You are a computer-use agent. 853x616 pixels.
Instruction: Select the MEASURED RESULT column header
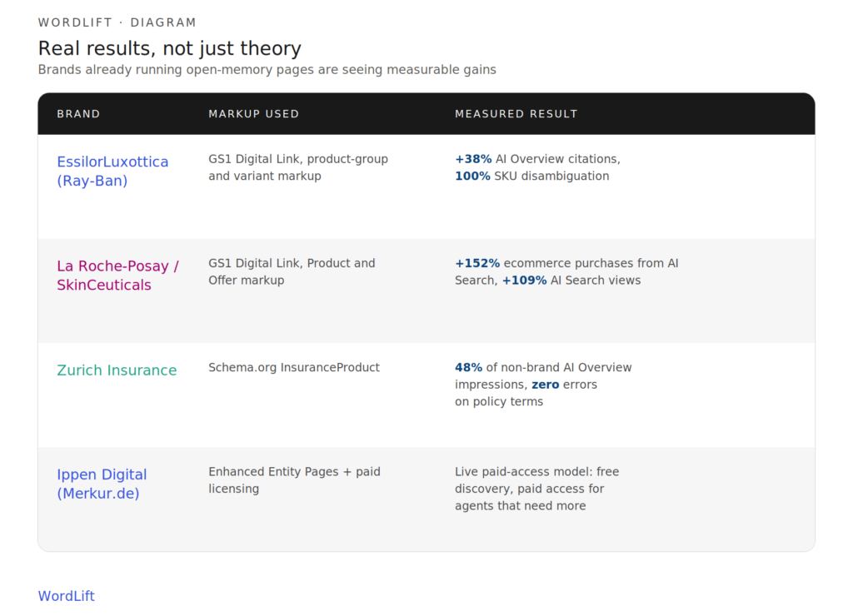click(x=516, y=114)
